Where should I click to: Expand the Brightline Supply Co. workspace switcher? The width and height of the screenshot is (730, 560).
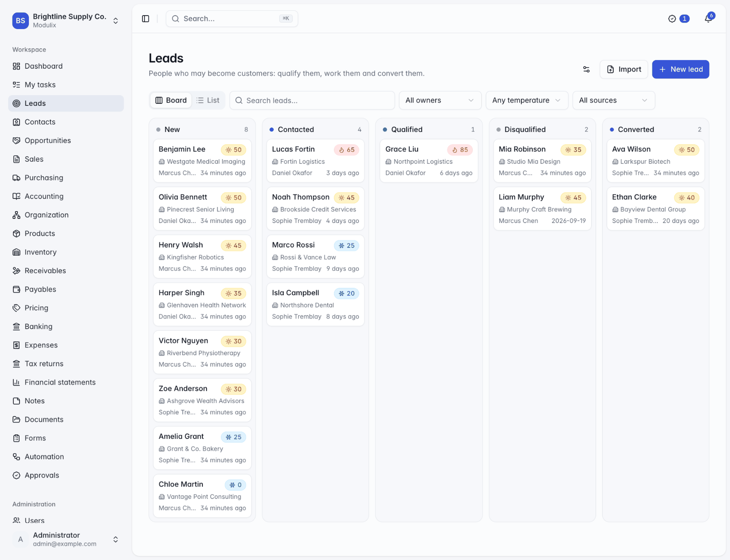[66, 20]
